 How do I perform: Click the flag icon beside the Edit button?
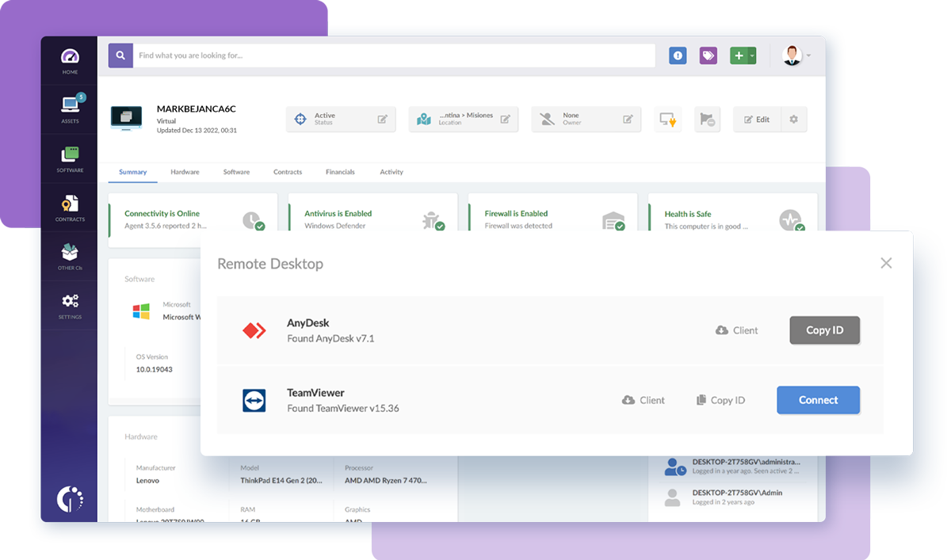707,119
